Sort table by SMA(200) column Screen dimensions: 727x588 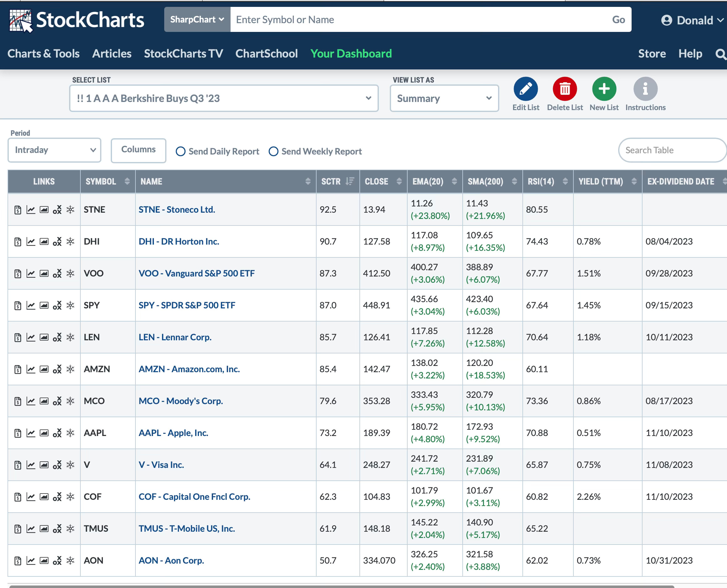tap(492, 181)
